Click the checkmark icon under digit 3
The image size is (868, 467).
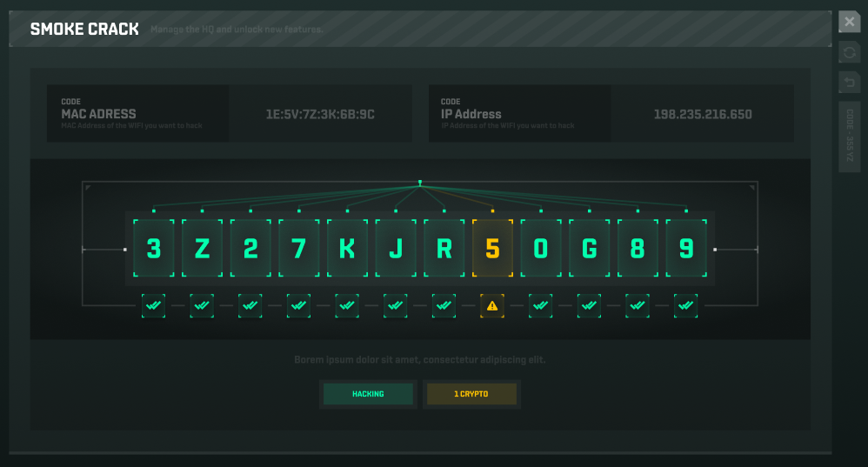[x=153, y=305]
